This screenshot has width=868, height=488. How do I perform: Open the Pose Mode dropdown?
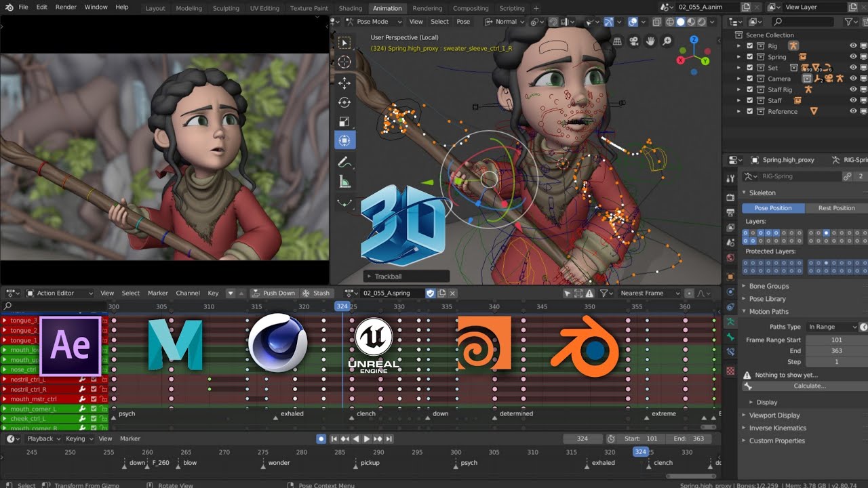372,22
